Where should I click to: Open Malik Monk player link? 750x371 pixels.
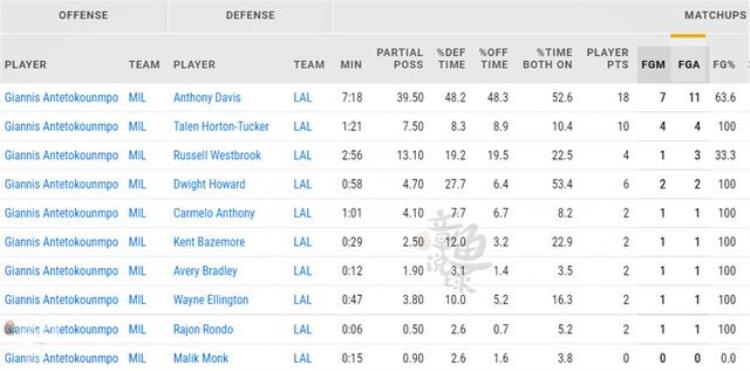pyautogui.click(x=201, y=358)
